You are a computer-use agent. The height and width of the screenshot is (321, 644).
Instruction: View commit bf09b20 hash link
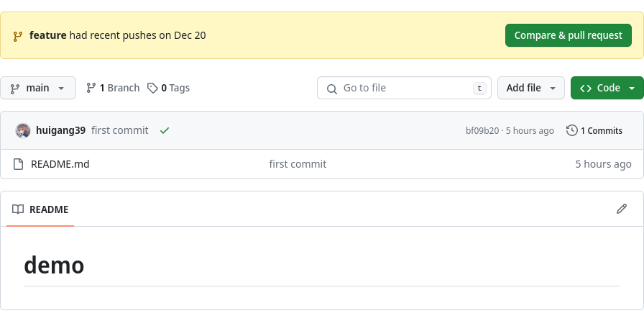tap(482, 131)
